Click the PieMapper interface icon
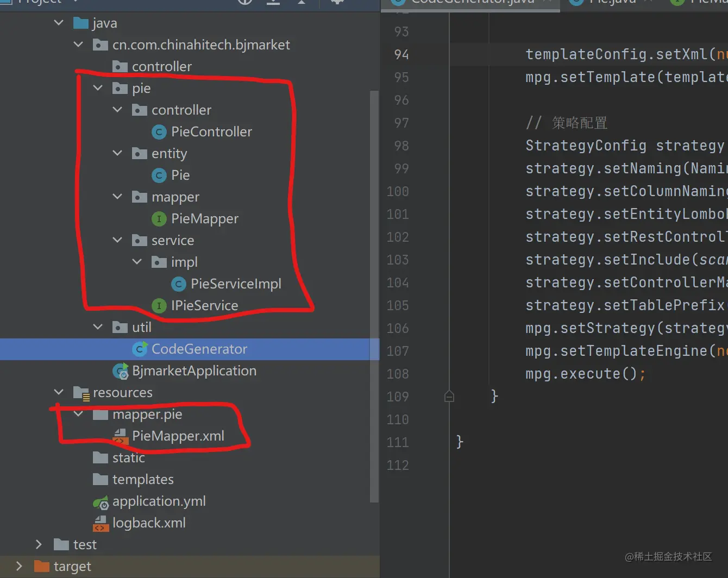728x578 pixels. 159,218
